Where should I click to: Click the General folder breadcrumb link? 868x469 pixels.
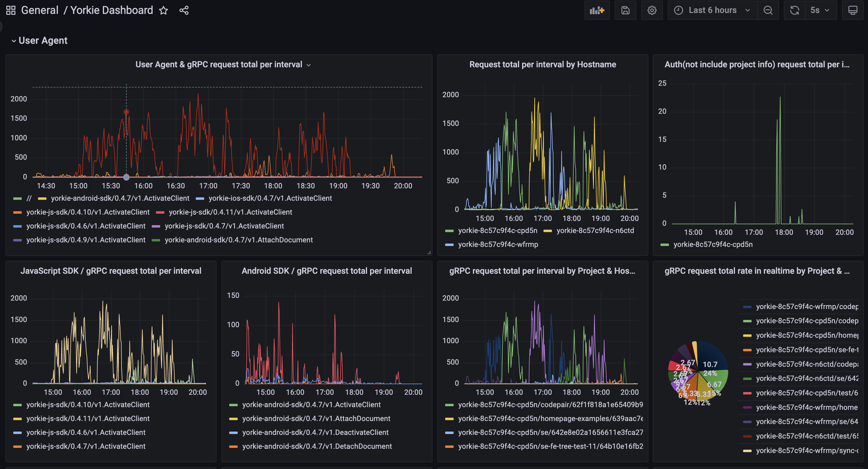40,11
